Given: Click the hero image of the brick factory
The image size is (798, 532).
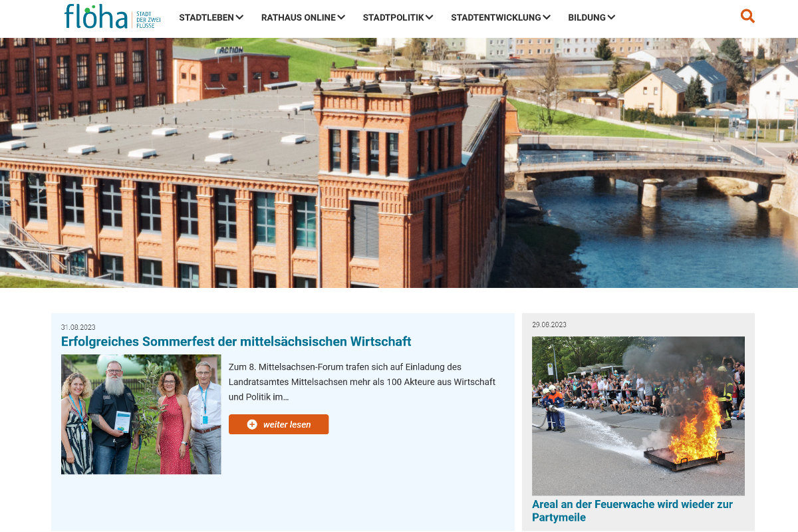Looking at the screenshot, I should pos(399,163).
